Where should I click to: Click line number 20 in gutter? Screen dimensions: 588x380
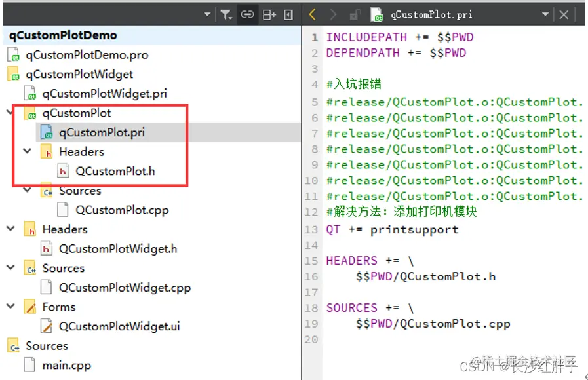(x=311, y=339)
